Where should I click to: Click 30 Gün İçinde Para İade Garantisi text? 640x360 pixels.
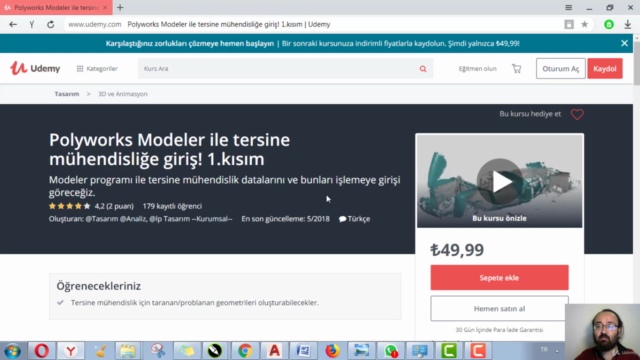pyautogui.click(x=499, y=330)
